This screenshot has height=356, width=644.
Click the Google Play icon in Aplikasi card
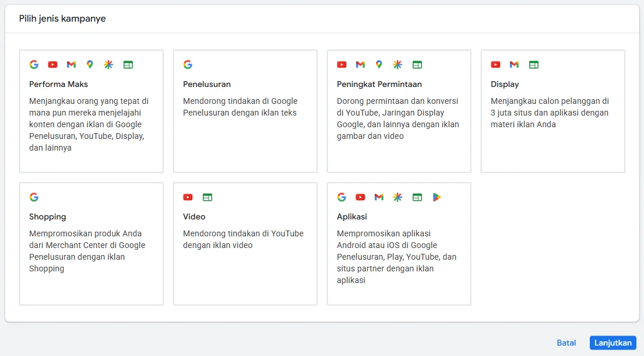[x=437, y=197]
